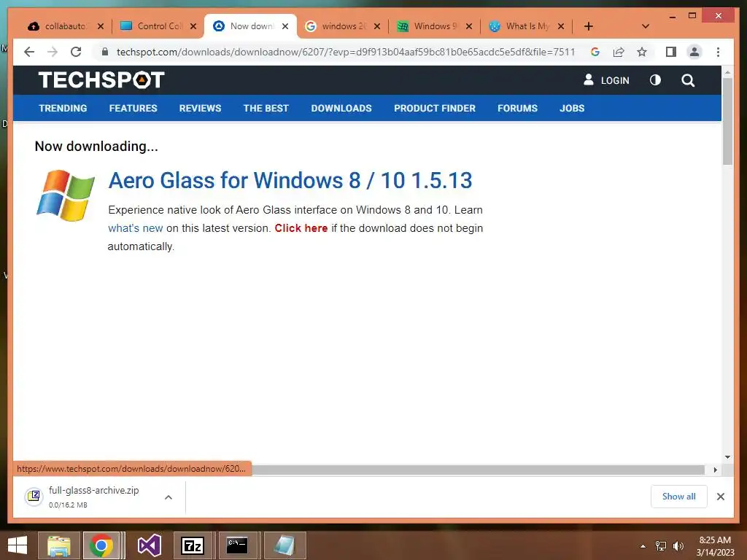Expand download options chevron for zip file
Screen dimensions: 747x560
click(x=169, y=497)
